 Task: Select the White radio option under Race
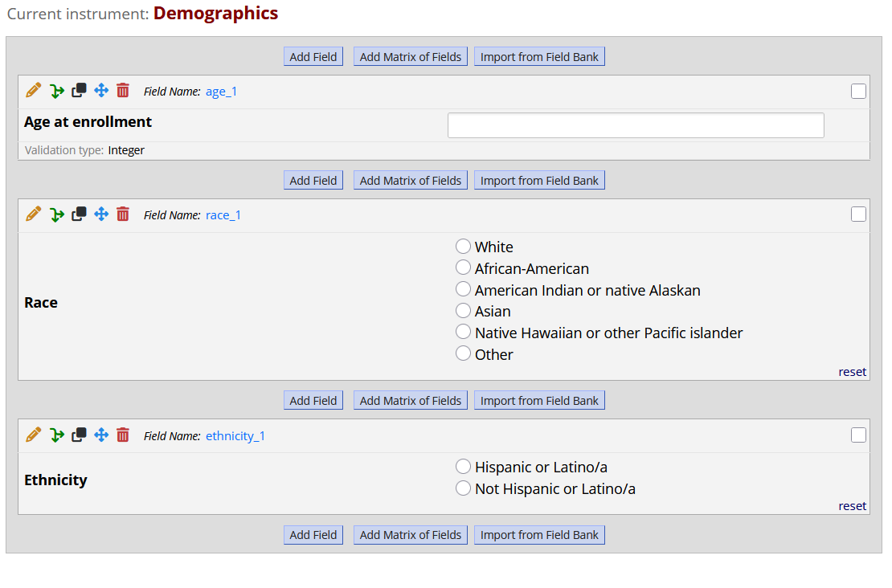463,246
